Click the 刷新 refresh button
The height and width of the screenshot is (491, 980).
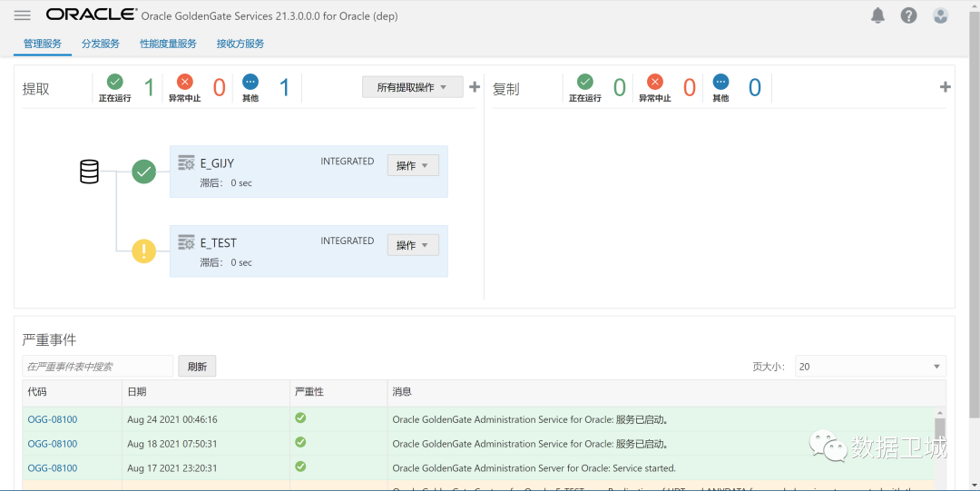pos(197,367)
